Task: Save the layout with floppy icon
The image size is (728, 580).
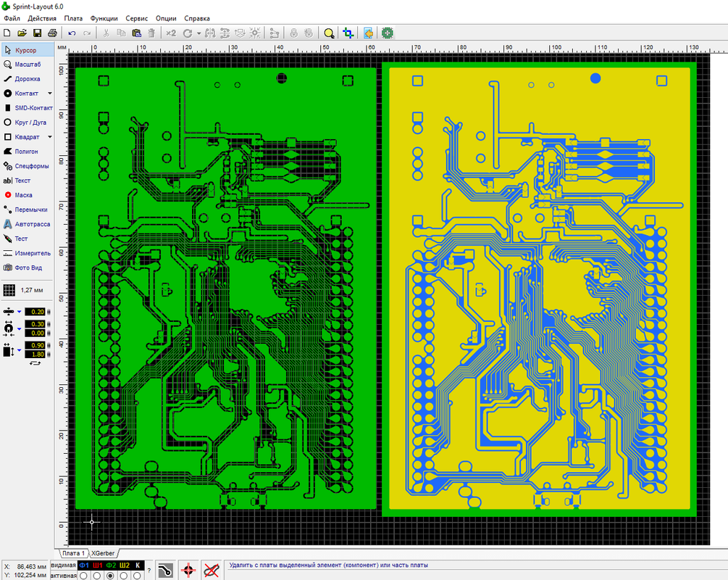Action: point(37,33)
